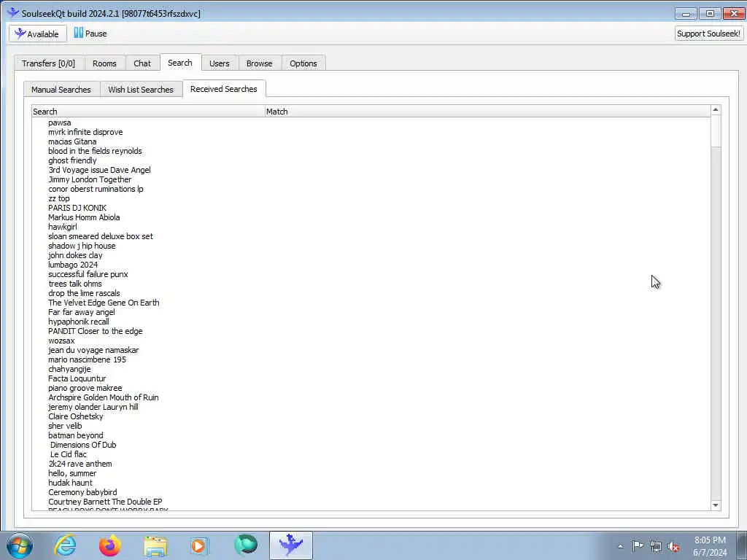Click the scrollbar up arrow

click(715, 110)
